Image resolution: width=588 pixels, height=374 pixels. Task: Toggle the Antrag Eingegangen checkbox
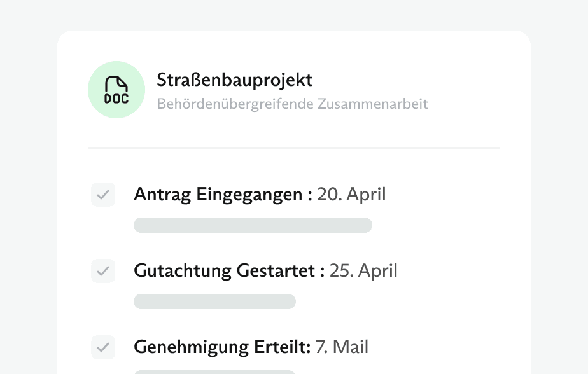click(103, 195)
